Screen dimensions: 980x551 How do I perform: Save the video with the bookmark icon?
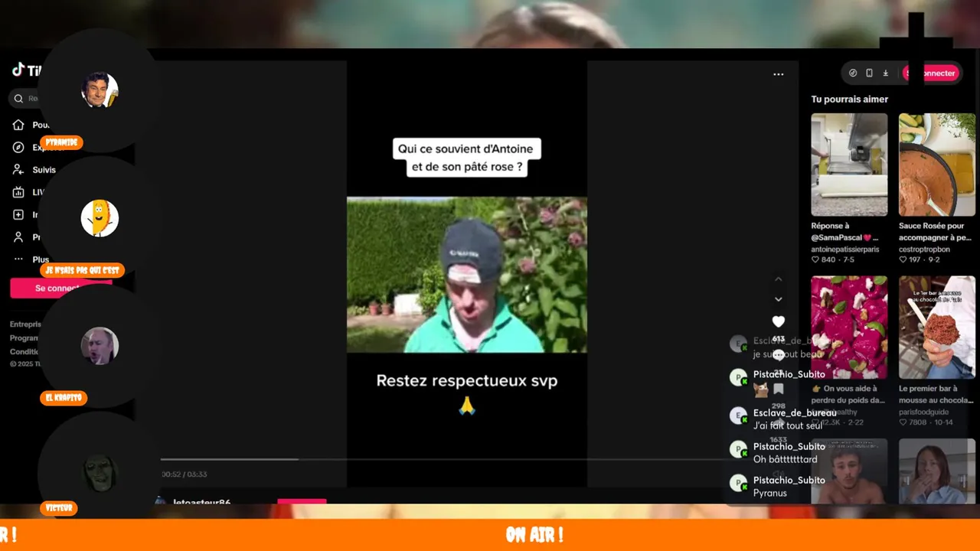[x=779, y=389]
